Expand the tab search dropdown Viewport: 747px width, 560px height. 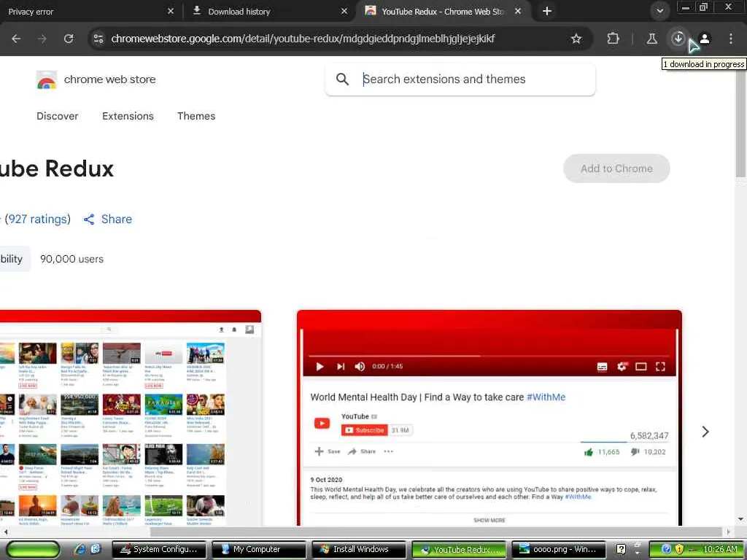click(659, 11)
